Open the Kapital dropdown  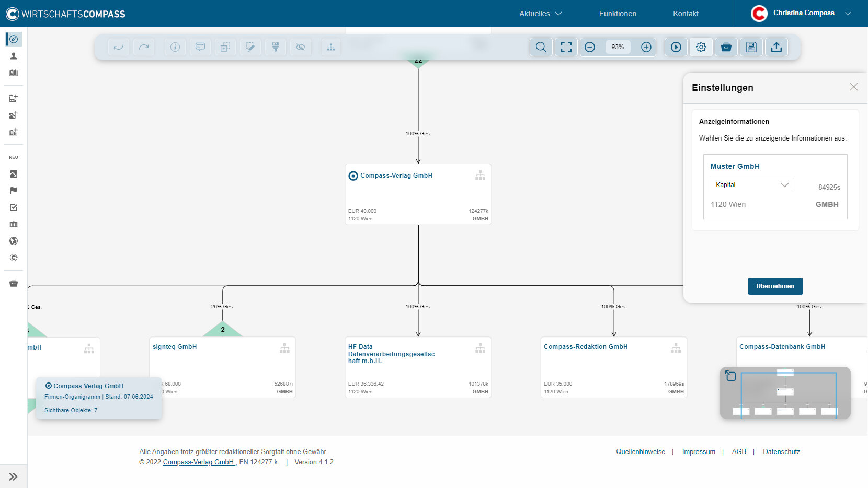(752, 185)
